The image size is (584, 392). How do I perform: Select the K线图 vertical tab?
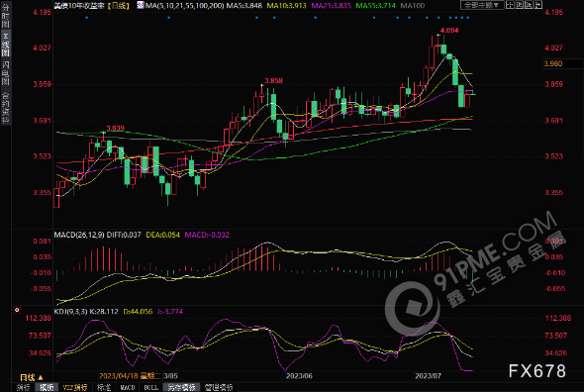click(6, 44)
